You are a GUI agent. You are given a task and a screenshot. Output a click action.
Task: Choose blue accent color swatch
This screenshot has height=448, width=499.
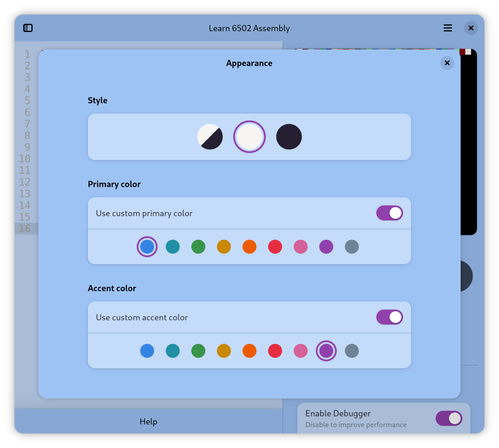[147, 351]
